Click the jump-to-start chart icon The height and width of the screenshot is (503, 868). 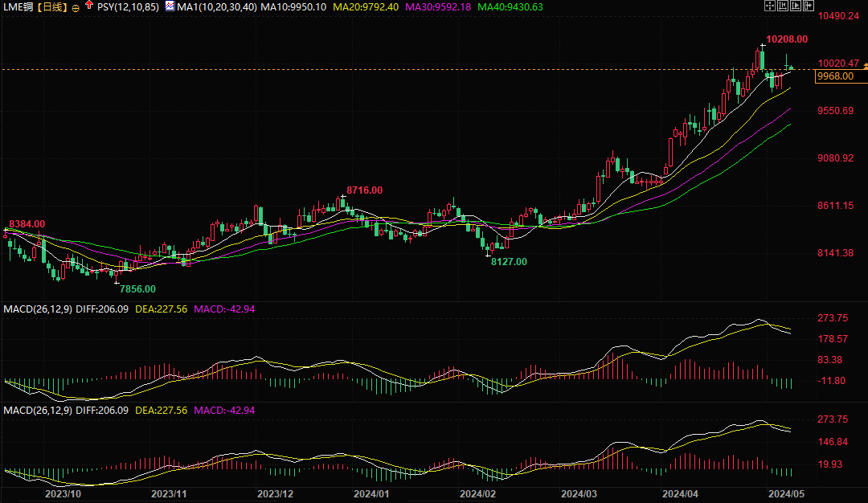783,6
